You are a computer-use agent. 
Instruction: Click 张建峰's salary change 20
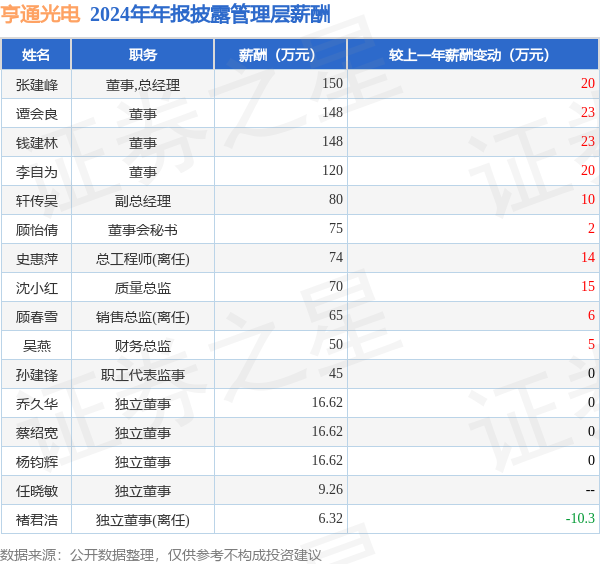point(588,83)
